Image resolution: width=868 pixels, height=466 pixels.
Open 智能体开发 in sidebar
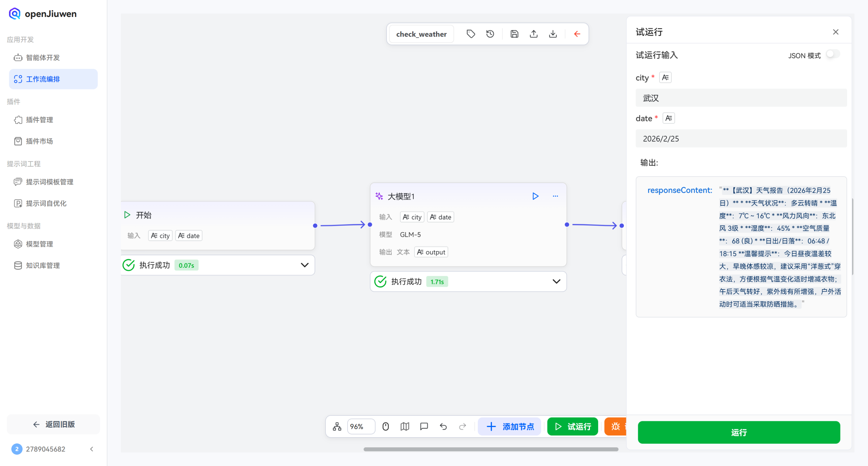tap(43, 58)
